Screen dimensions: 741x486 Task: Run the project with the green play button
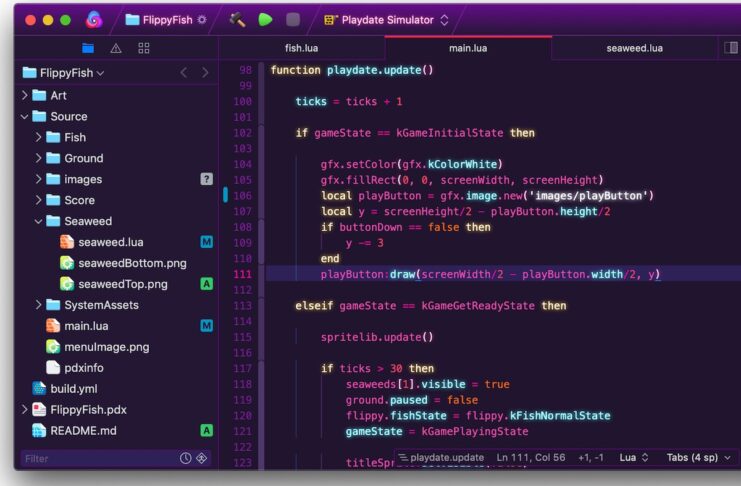point(265,19)
